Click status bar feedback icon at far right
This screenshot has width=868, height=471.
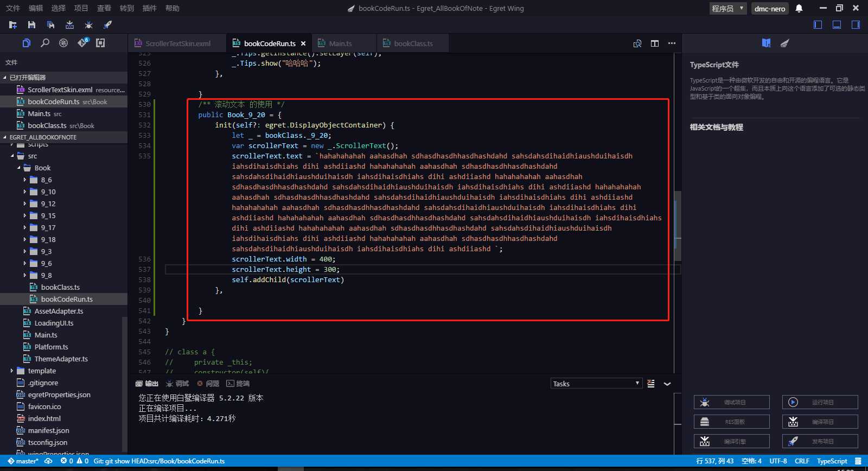(x=858, y=461)
